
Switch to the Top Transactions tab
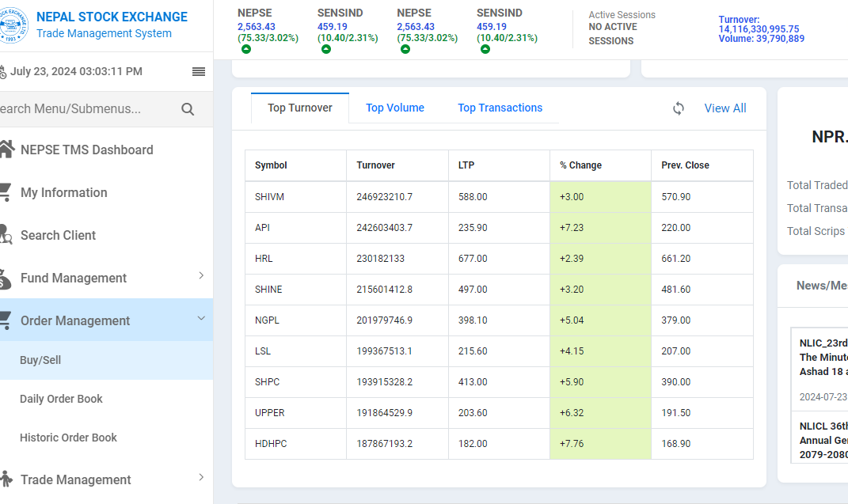[500, 108]
